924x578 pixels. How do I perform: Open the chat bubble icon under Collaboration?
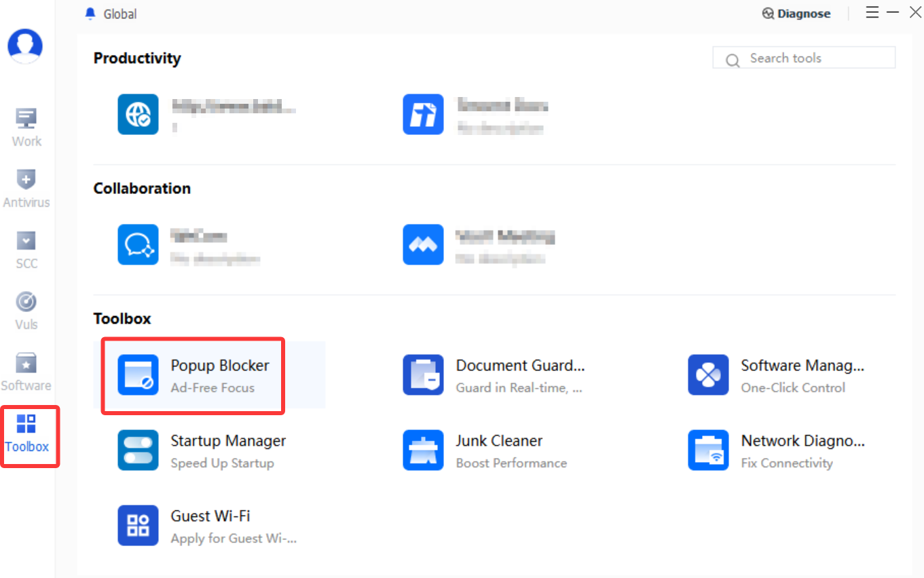tap(138, 244)
